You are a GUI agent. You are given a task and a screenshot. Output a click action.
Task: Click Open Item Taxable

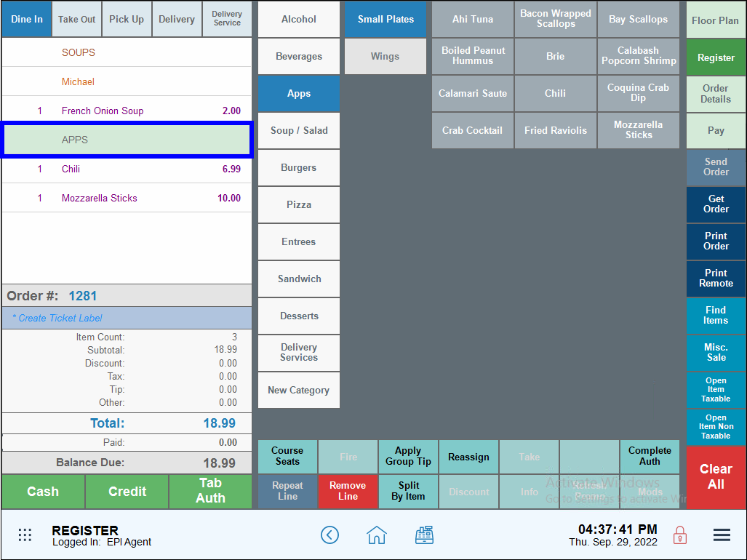click(x=716, y=390)
